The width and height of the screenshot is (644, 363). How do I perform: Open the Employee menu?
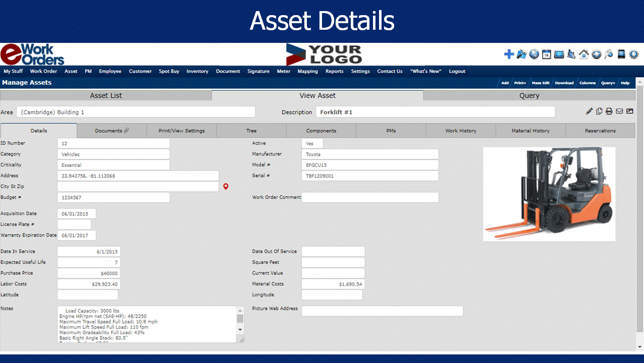point(110,71)
